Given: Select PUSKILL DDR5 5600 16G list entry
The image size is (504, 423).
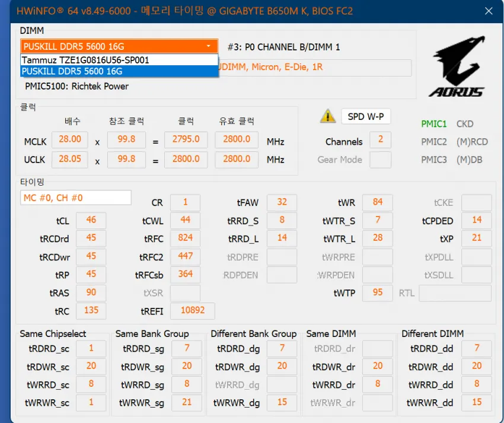Looking at the screenshot, I should point(119,71).
